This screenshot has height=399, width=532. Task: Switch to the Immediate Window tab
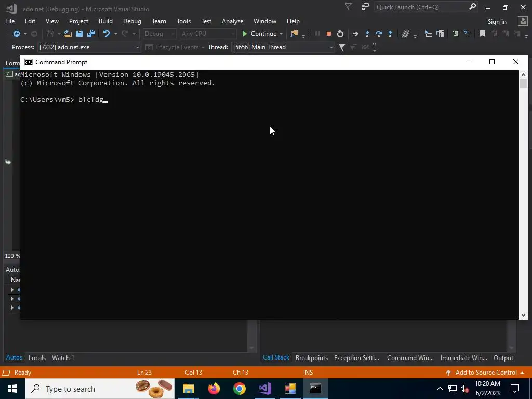coord(463,357)
